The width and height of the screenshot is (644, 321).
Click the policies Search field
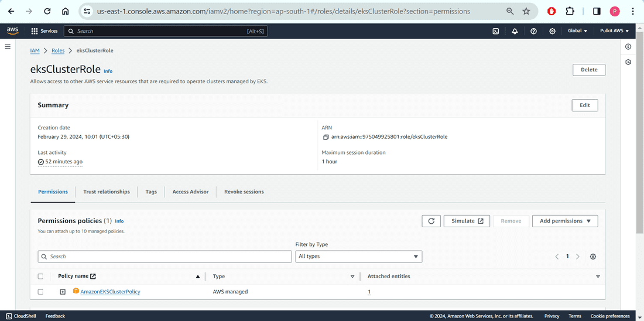(165, 257)
